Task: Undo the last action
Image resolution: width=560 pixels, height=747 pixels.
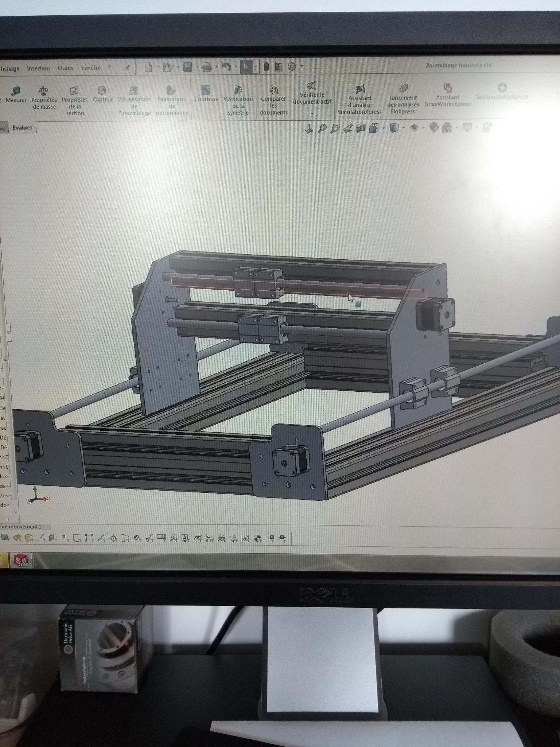Action: pos(227,67)
